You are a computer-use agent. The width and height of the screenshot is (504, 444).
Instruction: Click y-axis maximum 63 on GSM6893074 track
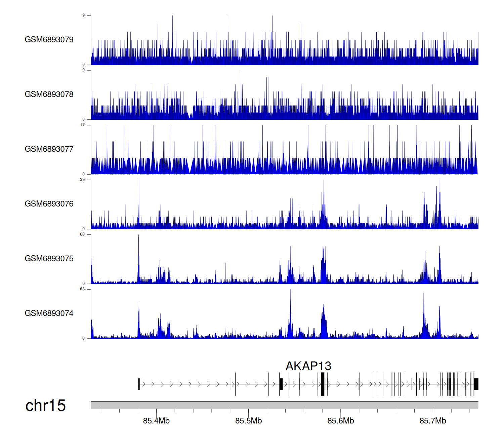pyautogui.click(x=82, y=289)
